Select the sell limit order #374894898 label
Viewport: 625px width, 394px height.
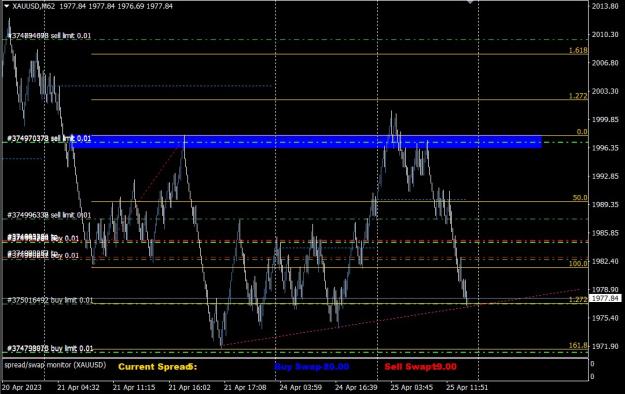[49, 36]
